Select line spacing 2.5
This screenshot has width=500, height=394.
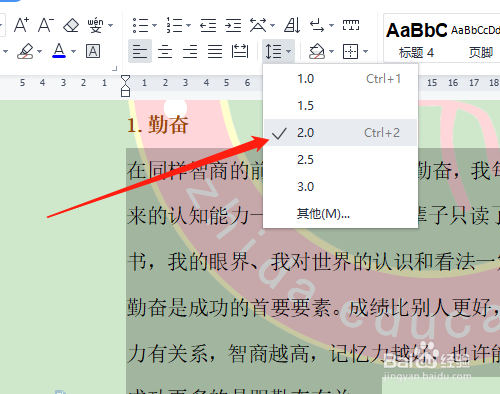[340, 159]
